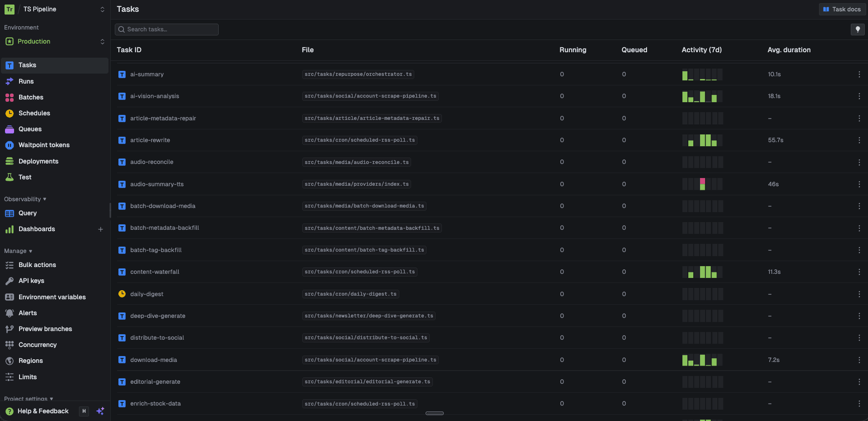This screenshot has height=421, width=868.
Task: Open the options menu for ai-summary task
Action: (x=859, y=74)
